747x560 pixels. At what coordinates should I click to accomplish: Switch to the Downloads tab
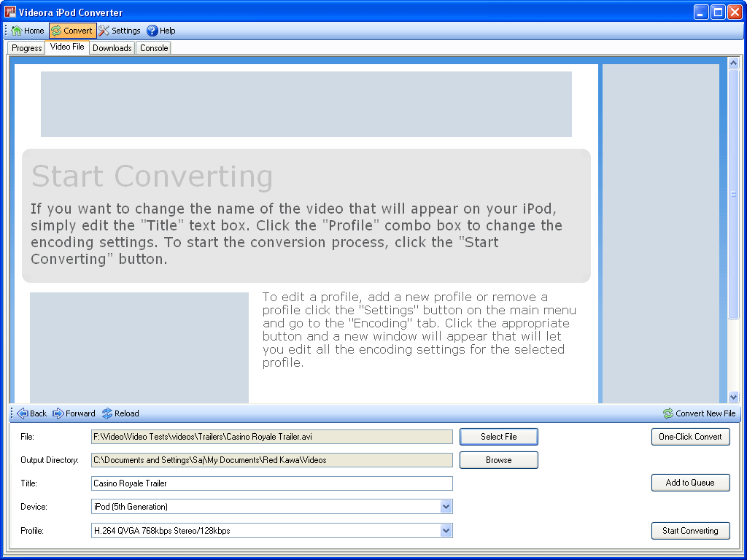[112, 47]
